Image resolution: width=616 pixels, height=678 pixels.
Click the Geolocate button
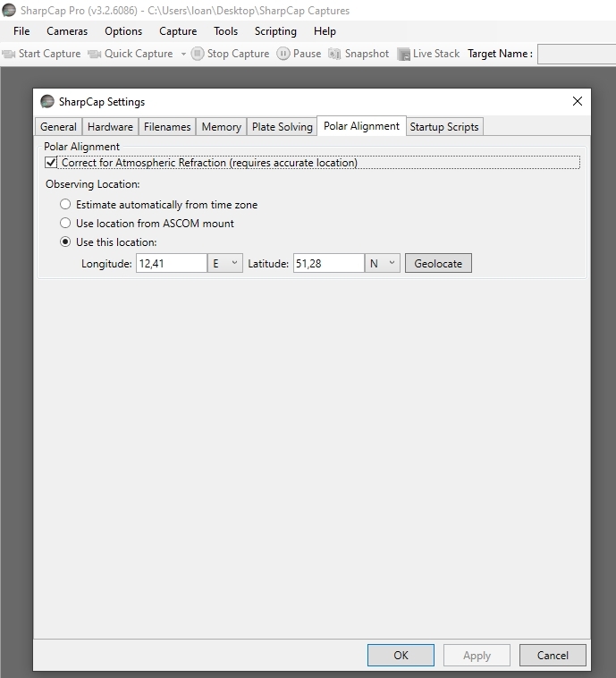[x=438, y=263]
